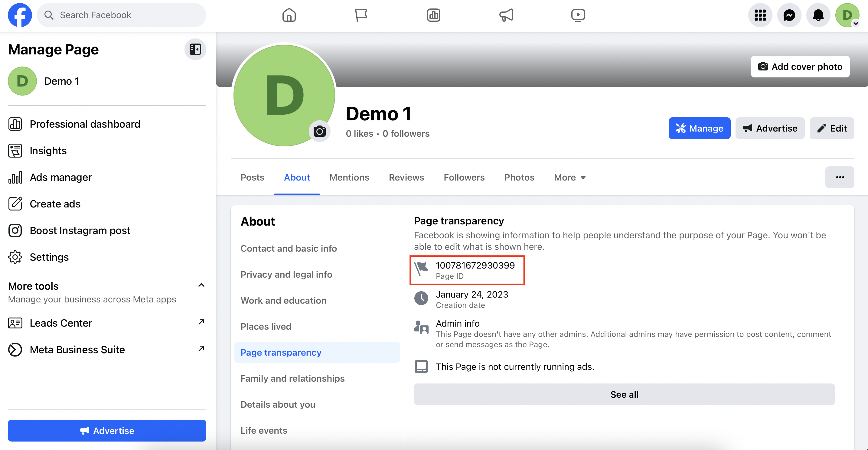Open the Watch video icon
The height and width of the screenshot is (450, 868).
click(578, 15)
